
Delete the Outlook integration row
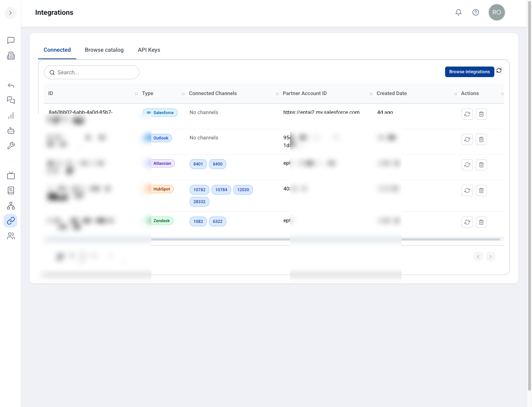click(x=481, y=139)
